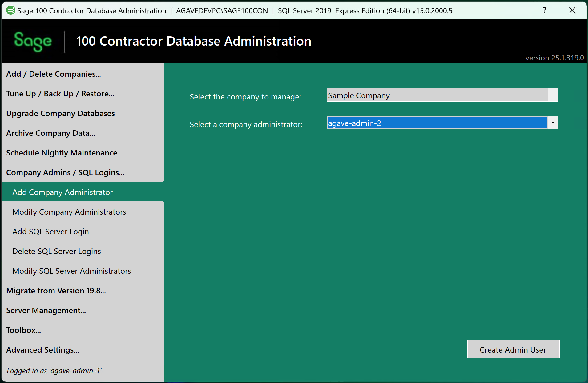588x383 pixels.
Task: Open help with the question mark icon
Action: pyautogui.click(x=544, y=10)
